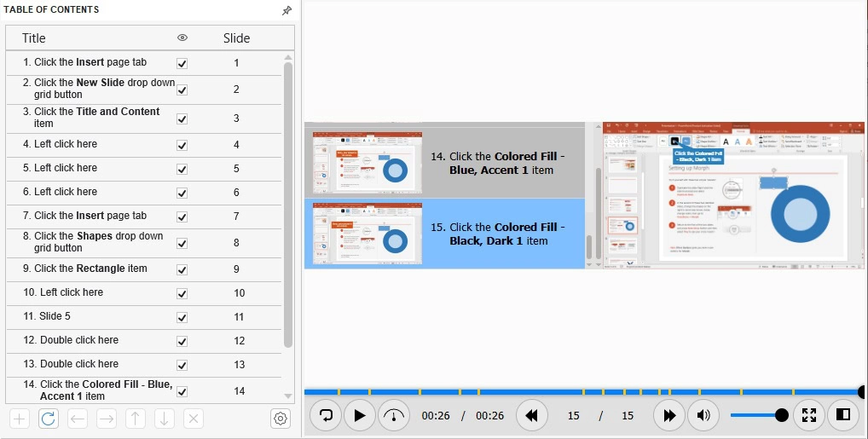Play the project preview
The width and height of the screenshot is (868, 439).
pos(360,415)
